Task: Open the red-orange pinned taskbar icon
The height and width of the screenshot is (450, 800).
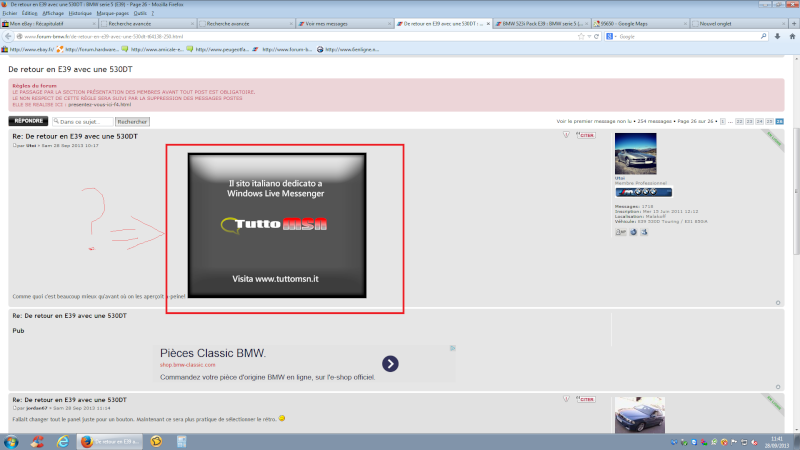Action: coord(37,442)
